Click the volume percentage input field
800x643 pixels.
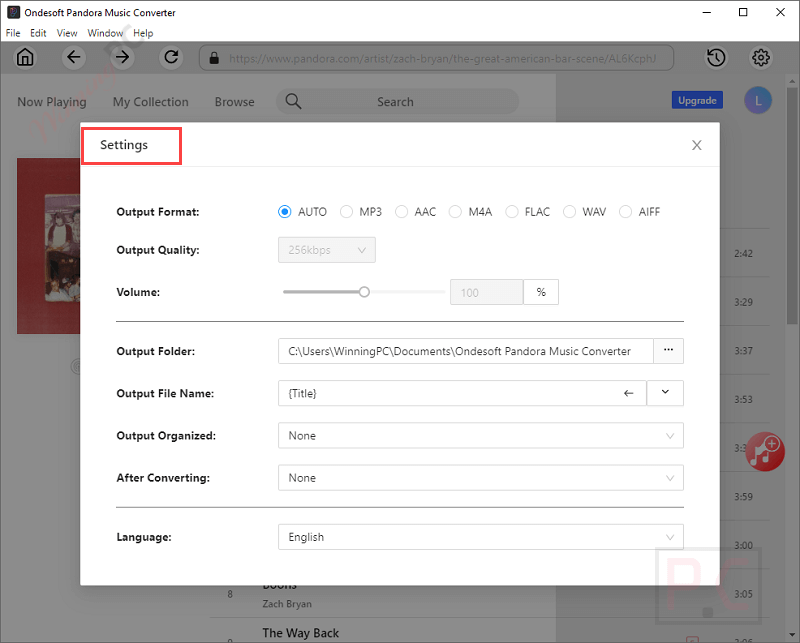[x=486, y=292]
